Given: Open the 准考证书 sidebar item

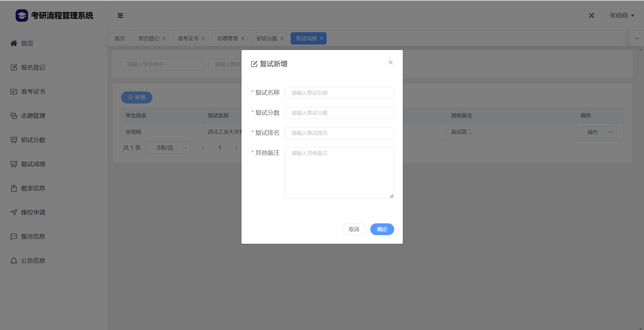Looking at the screenshot, I should coord(33,92).
